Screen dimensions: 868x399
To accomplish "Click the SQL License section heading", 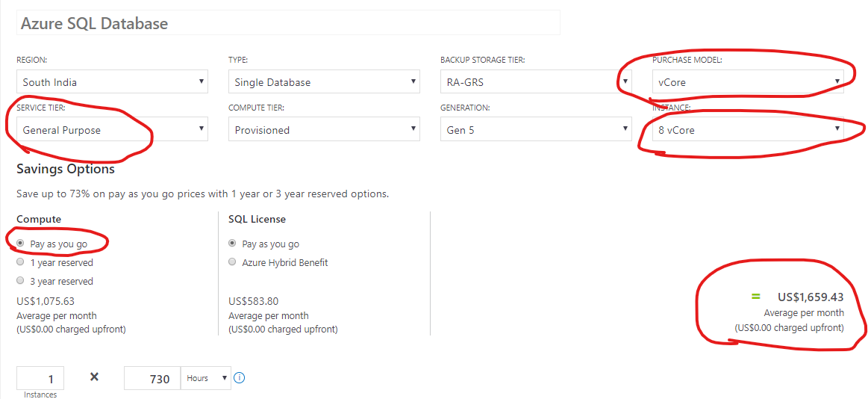I will pos(257,219).
